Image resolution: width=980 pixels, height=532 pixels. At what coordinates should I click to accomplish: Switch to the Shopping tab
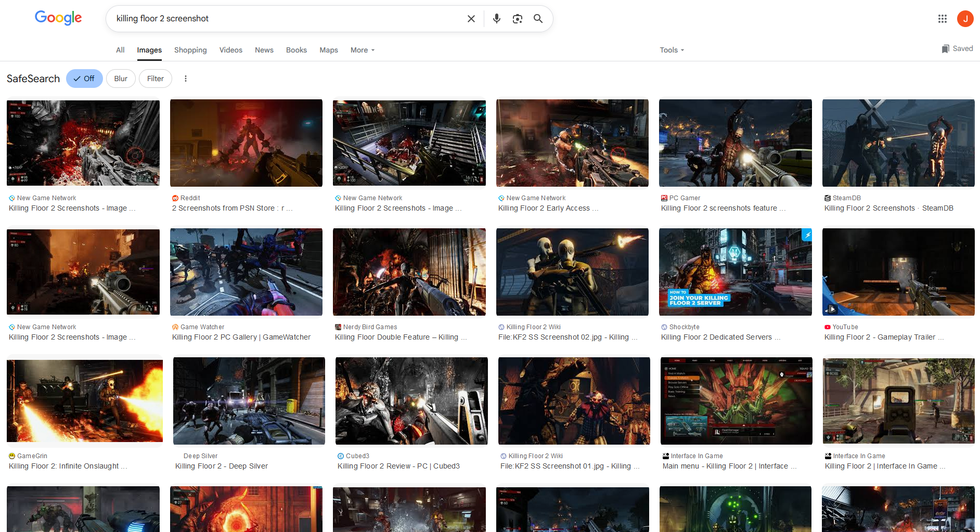point(190,50)
